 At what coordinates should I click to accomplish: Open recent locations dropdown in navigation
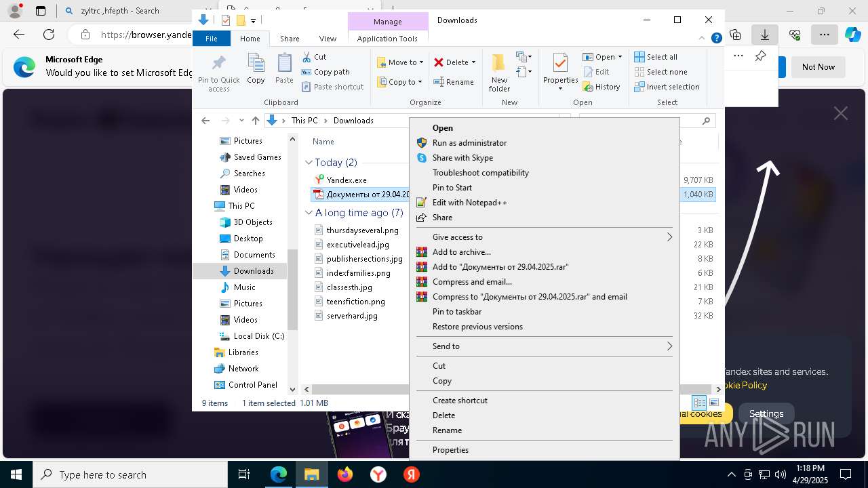(x=241, y=121)
